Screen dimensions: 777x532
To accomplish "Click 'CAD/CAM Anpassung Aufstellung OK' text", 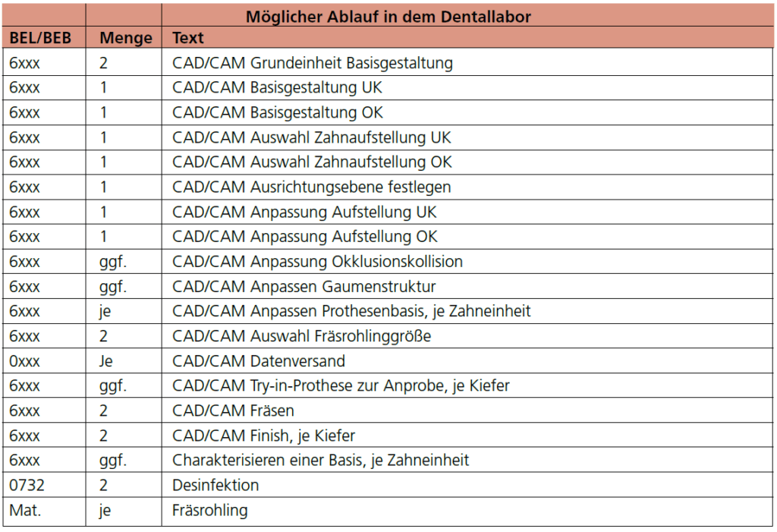I will [x=305, y=237].
